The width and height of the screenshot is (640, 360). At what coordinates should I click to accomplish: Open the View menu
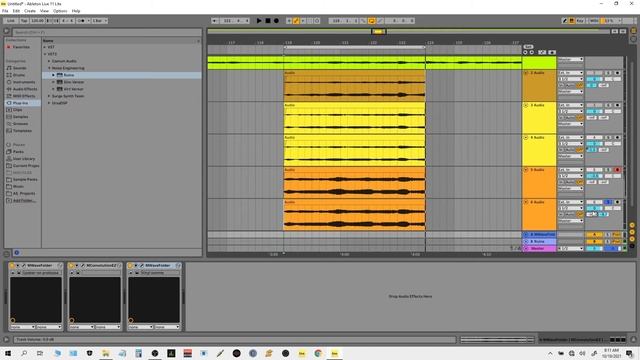point(44,11)
